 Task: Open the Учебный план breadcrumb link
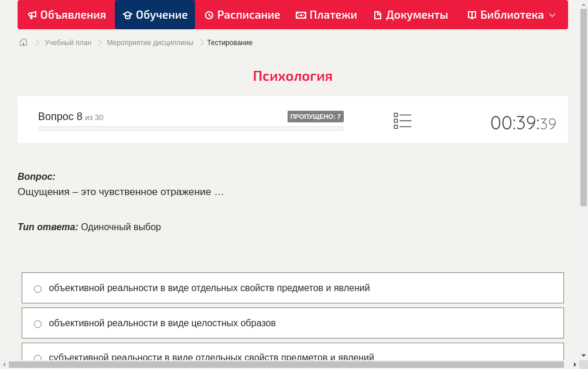click(x=70, y=42)
